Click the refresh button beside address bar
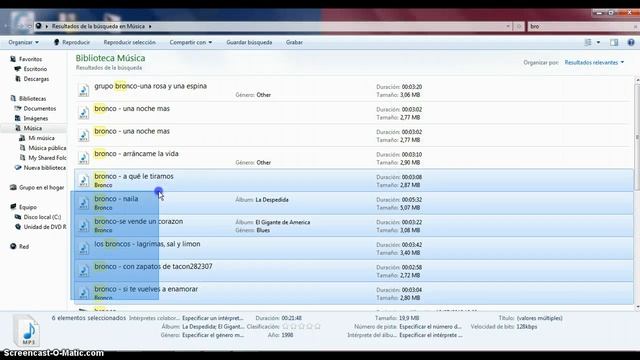This screenshot has height=360, width=640. pyautogui.click(x=519, y=26)
